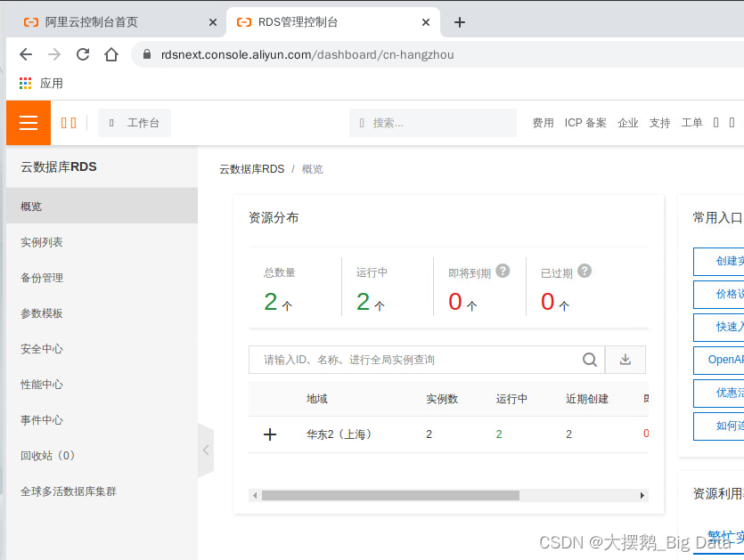Click the 运行中 column header in table
The height and width of the screenshot is (560, 744).
click(511, 399)
